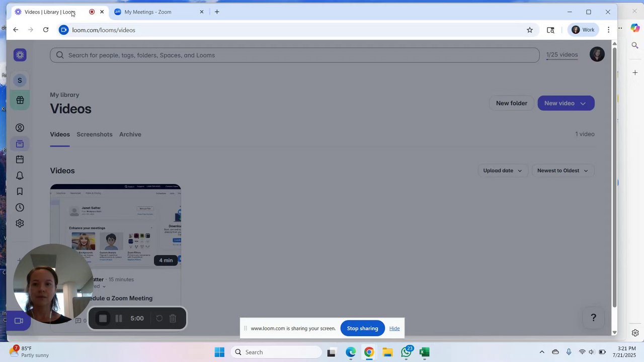Screen dimensions: 644x362
Task: Click Stop sharing button
Action: tap(362, 328)
